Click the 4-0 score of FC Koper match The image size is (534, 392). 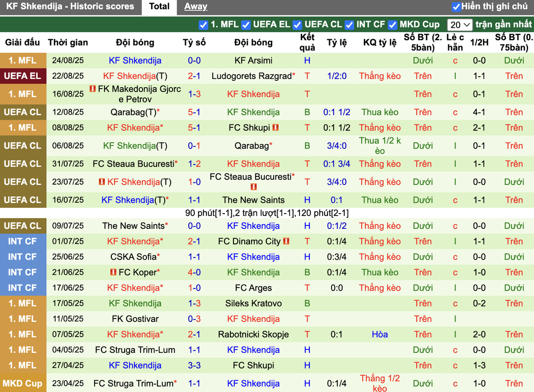194,272
